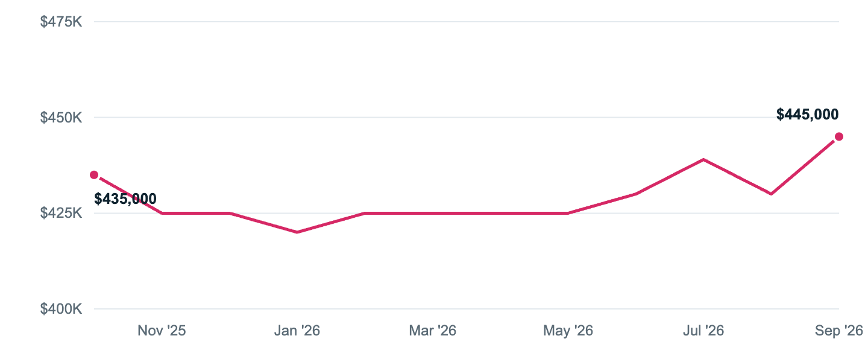Screen dimensions: 868x362
Task: Click the $425K y-axis label
Action: [x=61, y=213]
